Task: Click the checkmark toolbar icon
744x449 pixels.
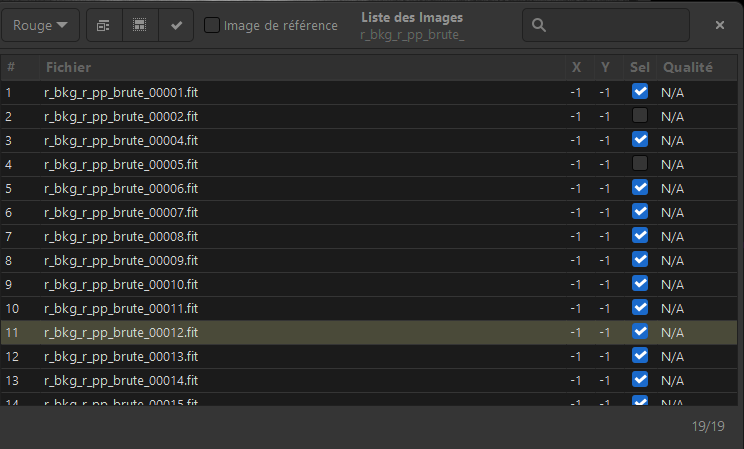Action: click(x=176, y=25)
